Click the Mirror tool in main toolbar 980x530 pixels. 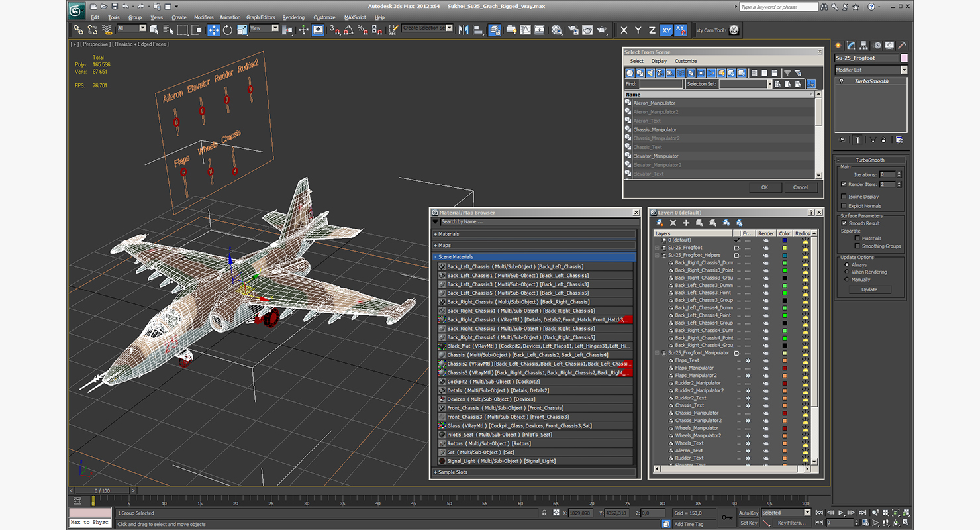pos(463,30)
